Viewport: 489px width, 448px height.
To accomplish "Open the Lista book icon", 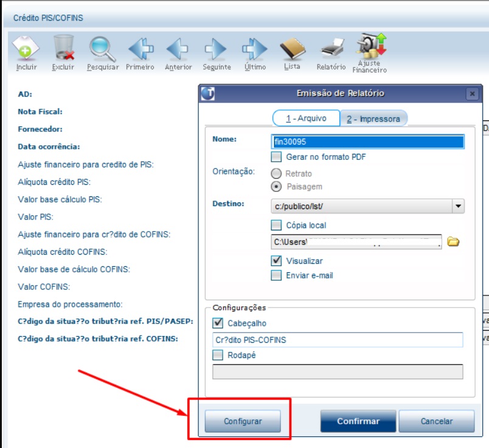I will click(292, 53).
